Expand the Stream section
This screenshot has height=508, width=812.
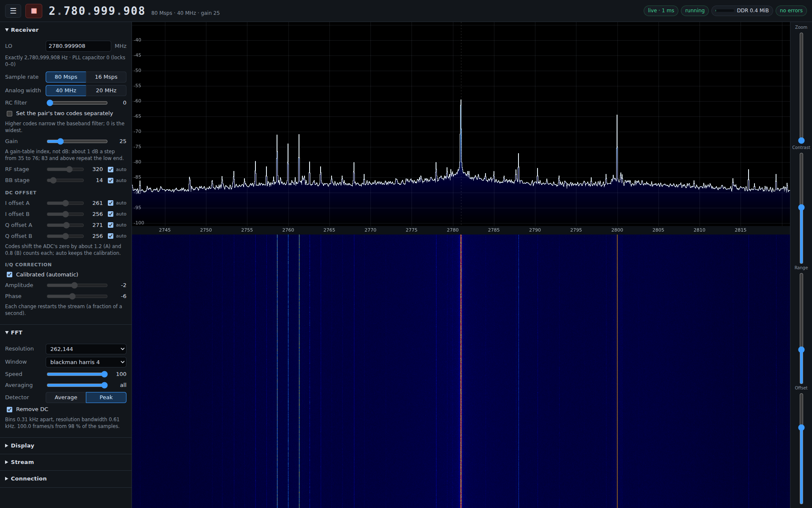[x=19, y=462]
